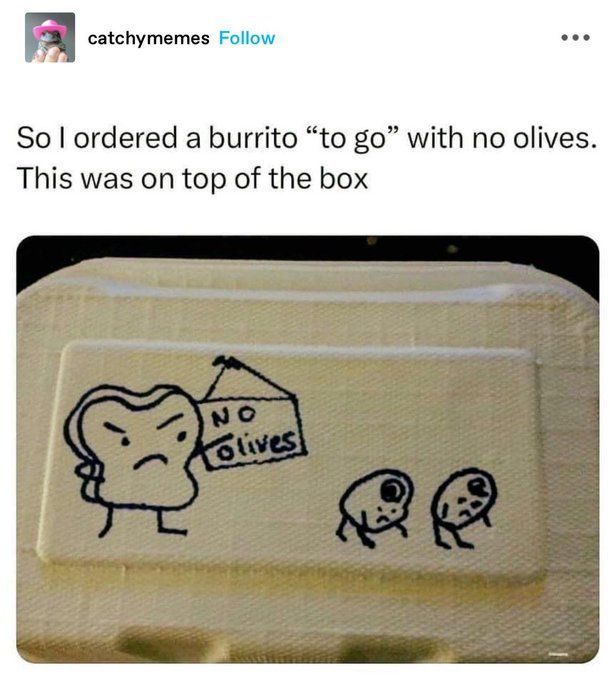Click the word 'olives.' in the caption
Screen dimensions: 610x680
pyautogui.click(x=554, y=138)
